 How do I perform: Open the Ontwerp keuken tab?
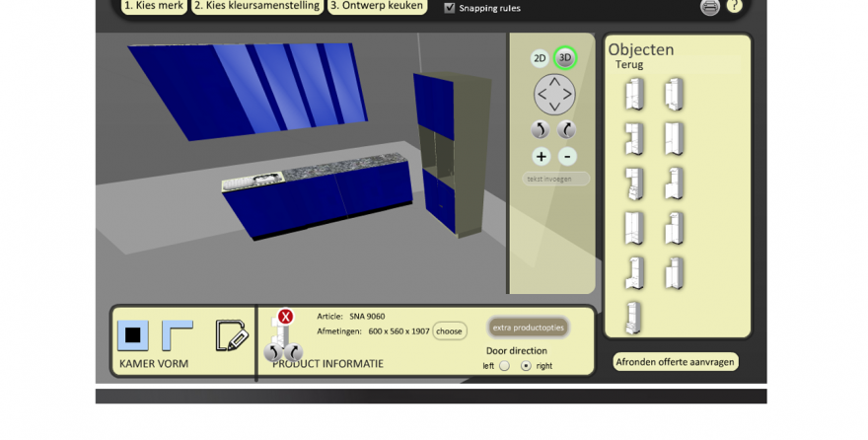click(377, 6)
